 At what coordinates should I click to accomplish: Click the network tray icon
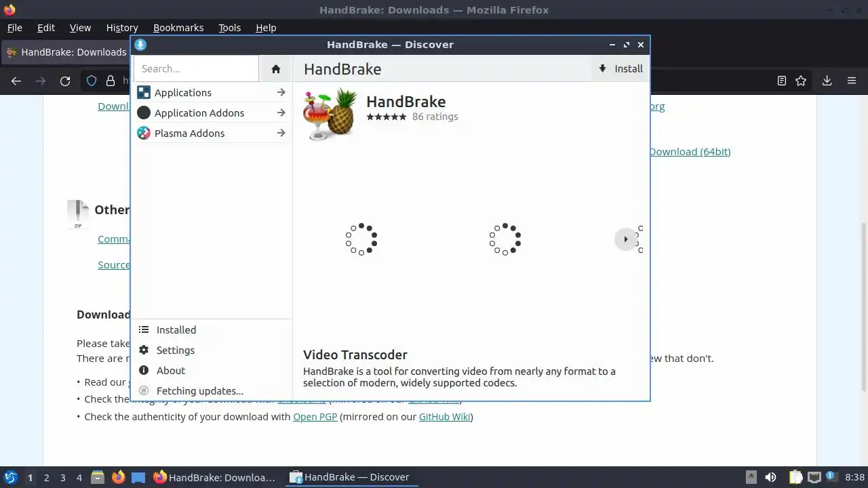point(814,477)
